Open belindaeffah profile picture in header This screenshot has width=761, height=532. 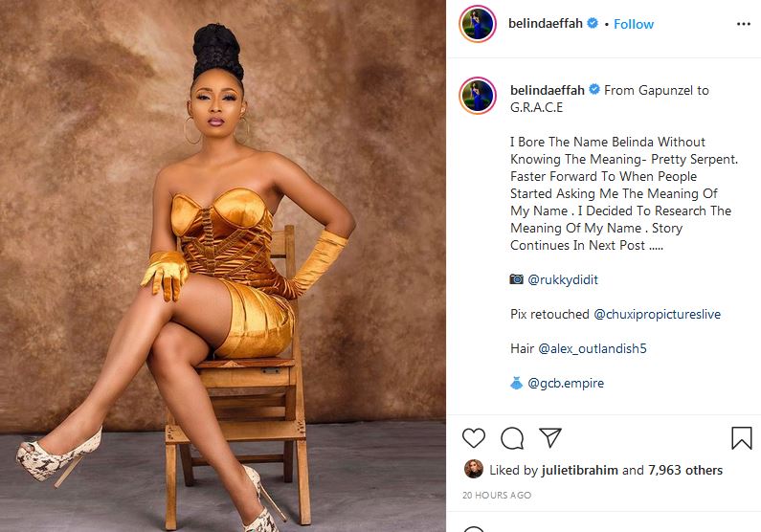tap(478, 24)
